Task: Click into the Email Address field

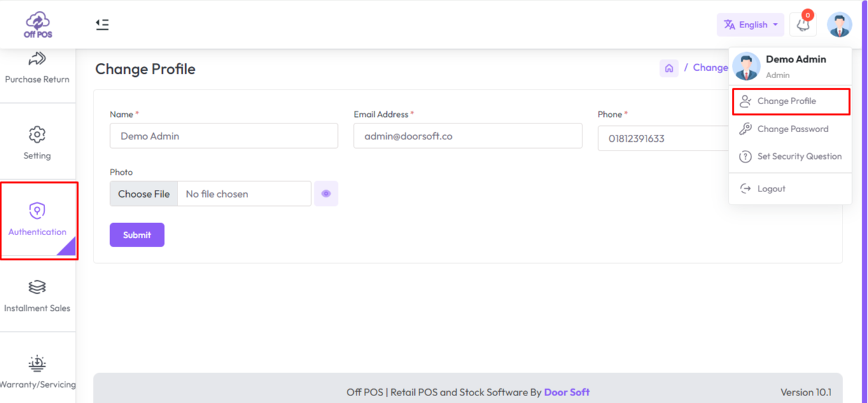Action: (468, 136)
